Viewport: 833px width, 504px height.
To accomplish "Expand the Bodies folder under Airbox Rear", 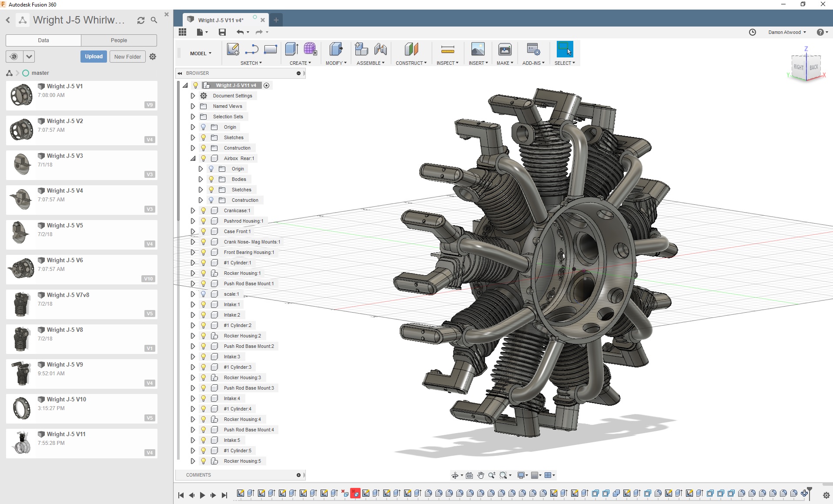I will [201, 179].
